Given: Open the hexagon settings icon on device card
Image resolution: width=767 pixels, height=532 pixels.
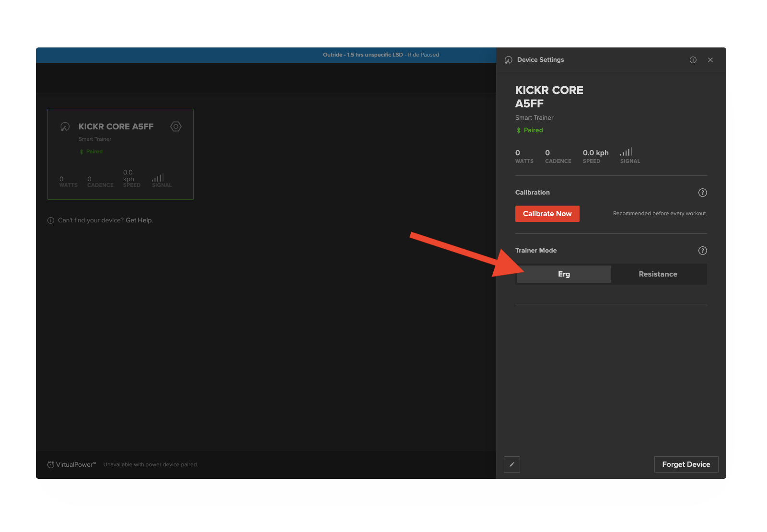Looking at the screenshot, I should (176, 127).
